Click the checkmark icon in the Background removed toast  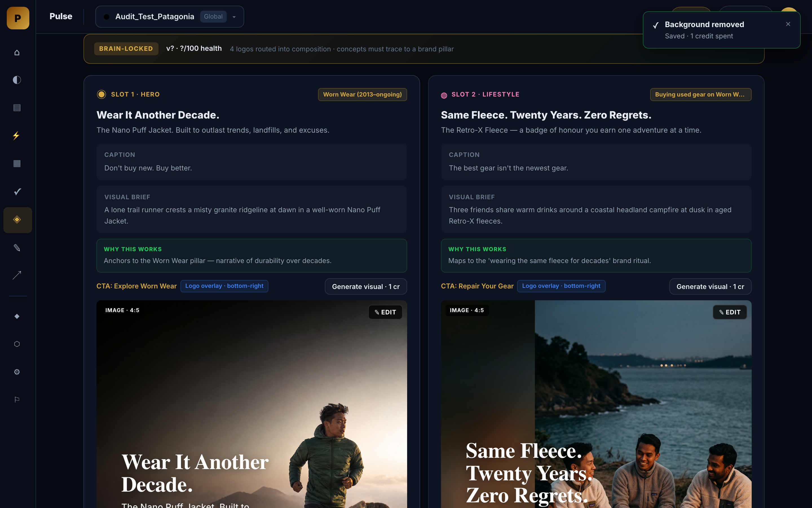click(656, 25)
